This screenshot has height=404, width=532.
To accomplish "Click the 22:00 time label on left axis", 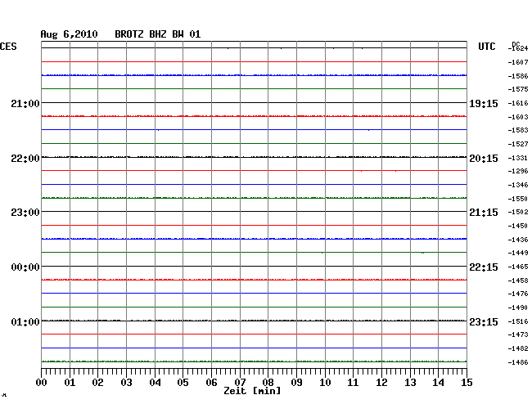I will click(x=25, y=158).
